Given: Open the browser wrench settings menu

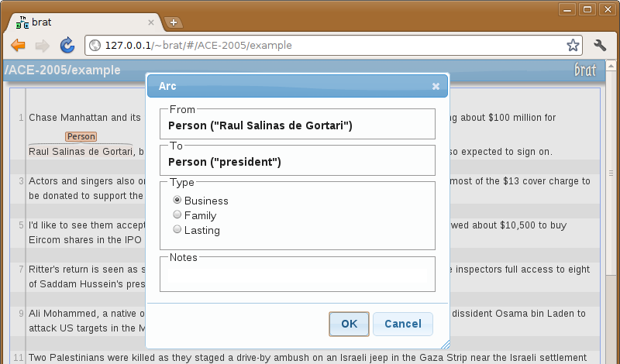Looking at the screenshot, I should point(599,45).
